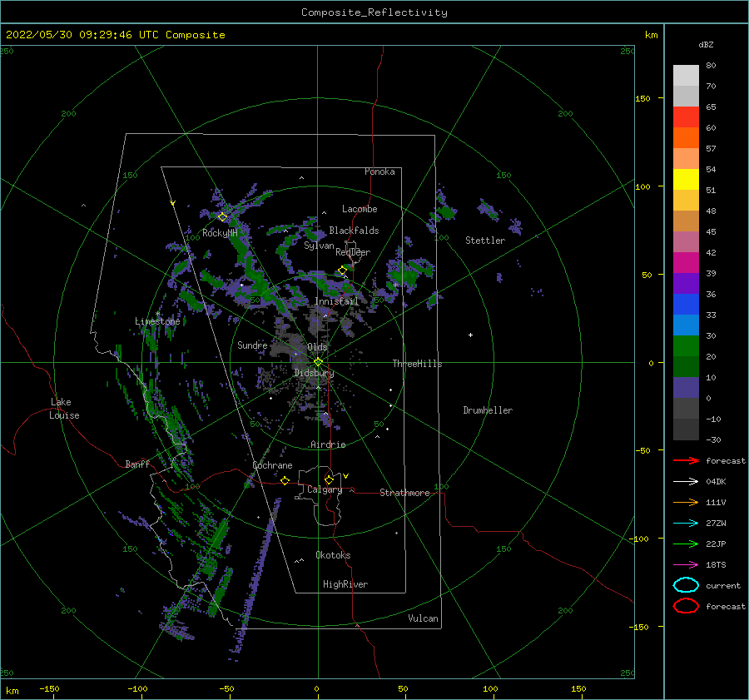Click the white cross marker north of Drumheller
This screenshot has width=749, height=700.
click(x=470, y=335)
